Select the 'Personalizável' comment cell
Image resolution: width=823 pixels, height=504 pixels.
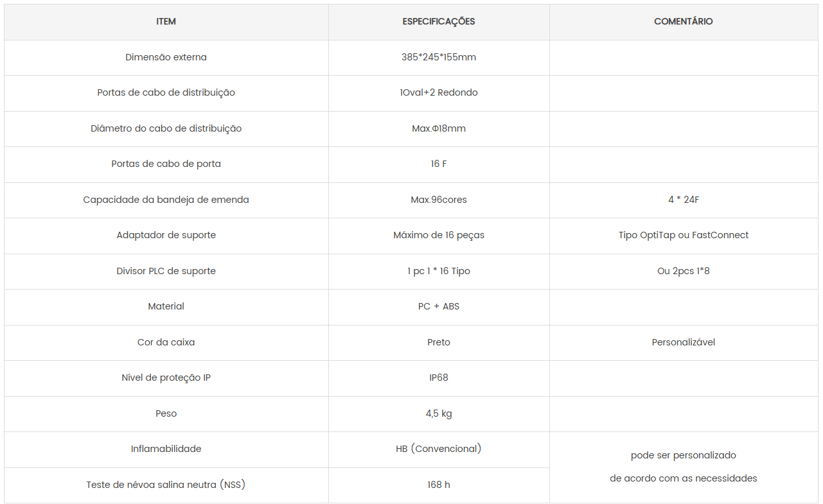[x=683, y=342]
